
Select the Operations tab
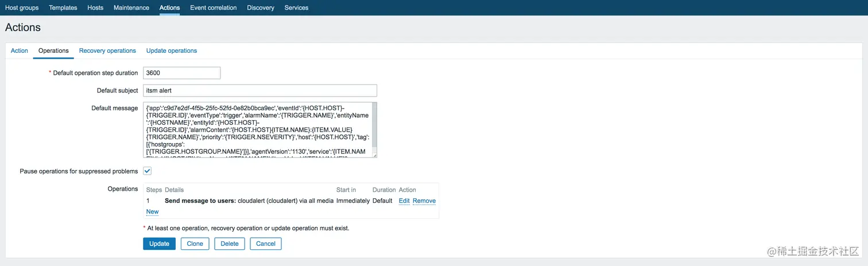click(x=53, y=51)
